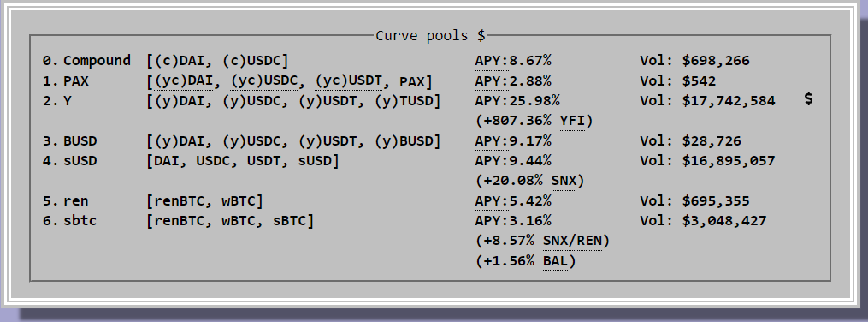Click the sUSD volume $16,895,057
868x322 pixels.
[729, 161]
